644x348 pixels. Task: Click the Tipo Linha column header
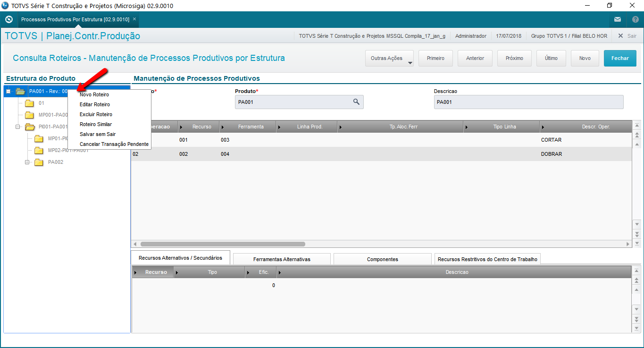[502, 127]
